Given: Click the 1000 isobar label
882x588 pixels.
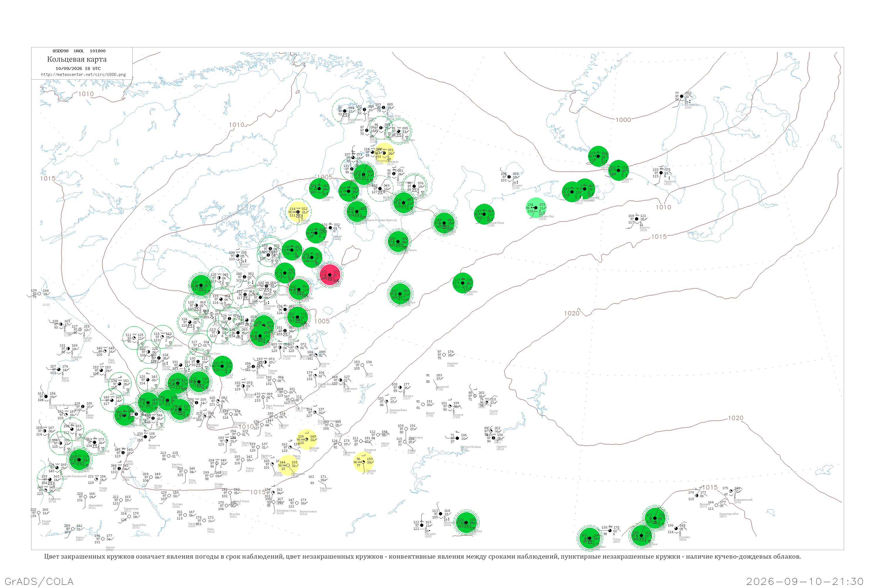Looking at the screenshot, I should (623, 120).
